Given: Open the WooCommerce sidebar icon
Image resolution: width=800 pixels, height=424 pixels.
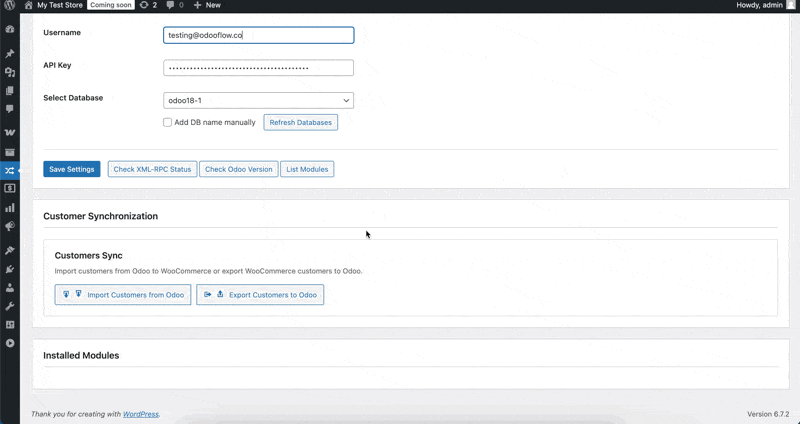Looking at the screenshot, I should coord(10,132).
